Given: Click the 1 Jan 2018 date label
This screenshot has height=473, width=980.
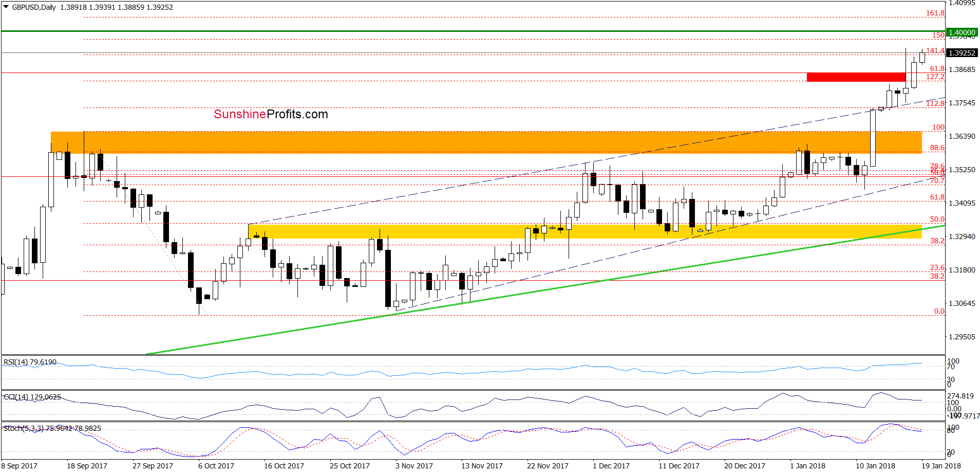Looking at the screenshot, I should 807,466.
